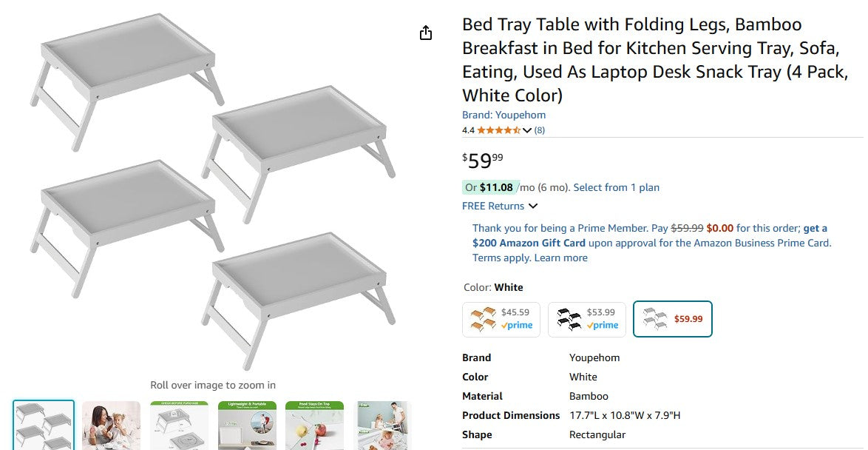This screenshot has width=868, height=450.
Task: Open the "Food Stays On Top" thumbnail
Action: point(315,426)
